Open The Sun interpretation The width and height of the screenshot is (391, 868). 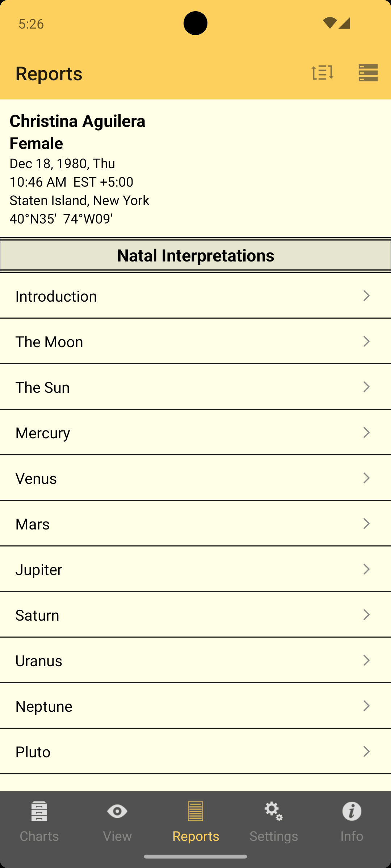coord(195,387)
